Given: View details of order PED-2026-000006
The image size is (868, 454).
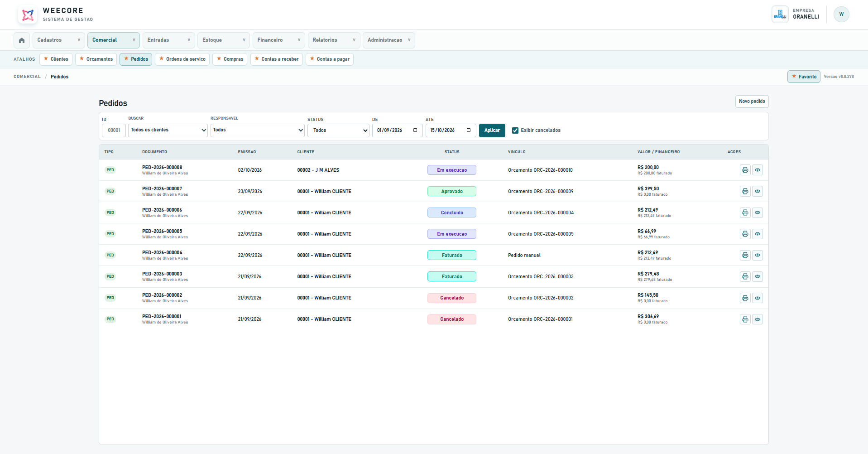Looking at the screenshot, I should coord(758,213).
